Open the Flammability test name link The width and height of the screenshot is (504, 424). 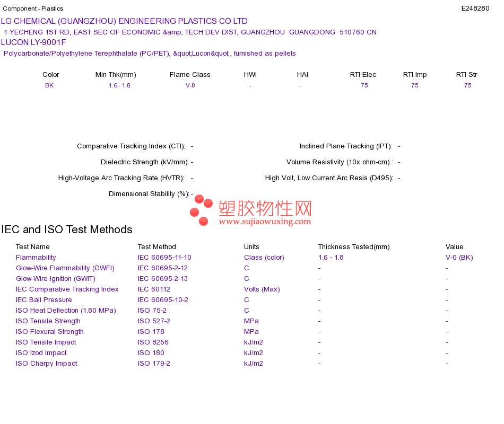36,257
